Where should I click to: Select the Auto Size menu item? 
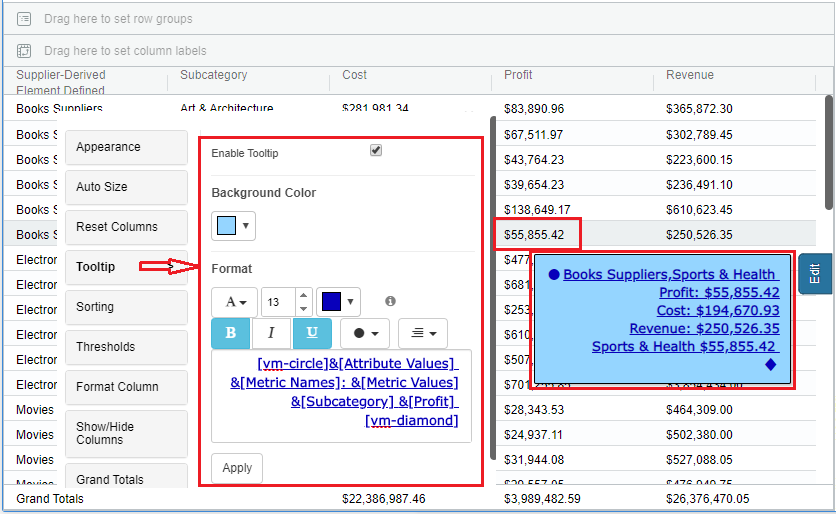pos(126,187)
